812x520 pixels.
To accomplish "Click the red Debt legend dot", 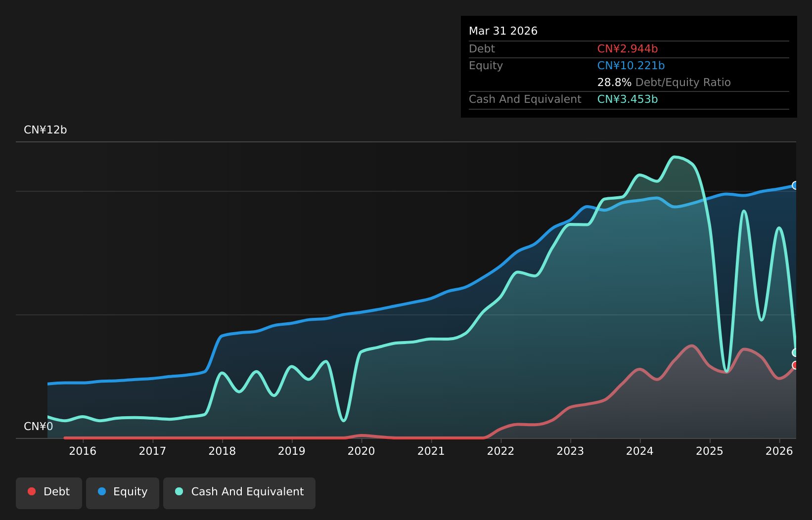I will pos(32,491).
